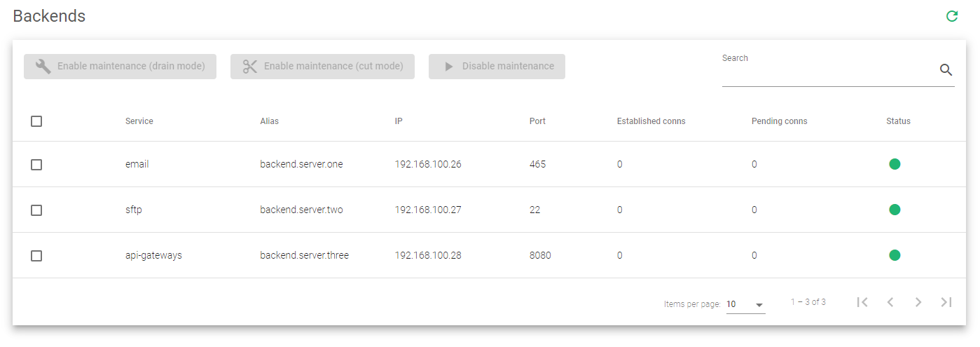Click green status dot for sftp
Viewport: 980px width, 347px height.
point(895,210)
